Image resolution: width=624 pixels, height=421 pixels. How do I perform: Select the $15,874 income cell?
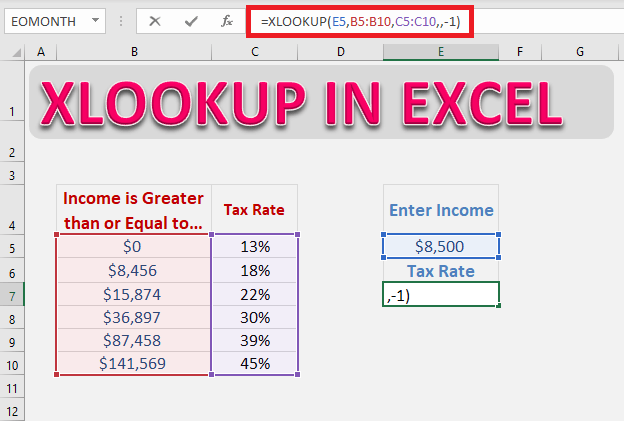tap(132, 294)
